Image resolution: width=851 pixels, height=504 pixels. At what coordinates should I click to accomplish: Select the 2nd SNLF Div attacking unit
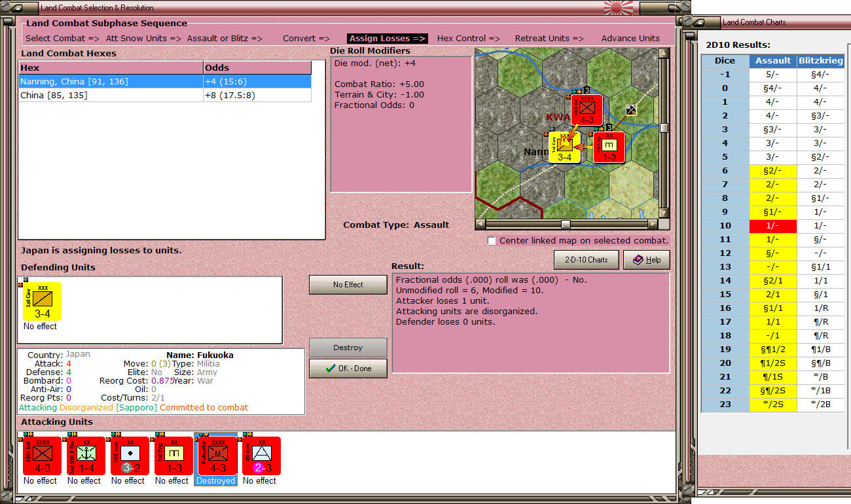pos(86,456)
